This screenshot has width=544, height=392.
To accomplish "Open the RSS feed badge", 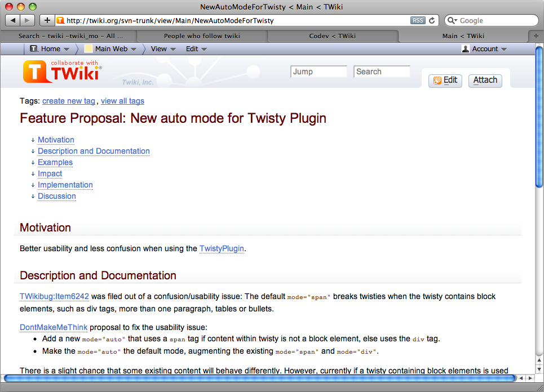I will point(418,20).
